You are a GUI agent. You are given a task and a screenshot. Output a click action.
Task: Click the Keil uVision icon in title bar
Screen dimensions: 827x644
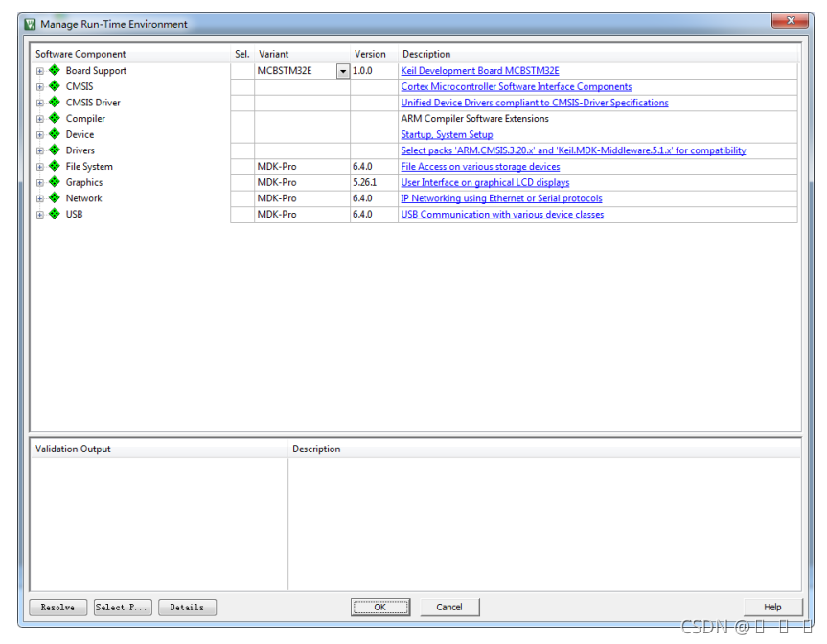[x=30, y=24]
